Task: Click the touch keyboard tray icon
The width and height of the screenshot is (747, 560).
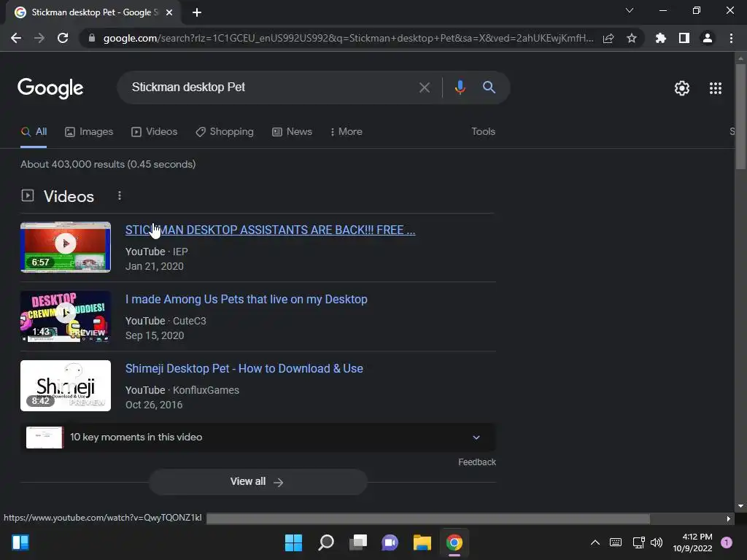Action: pos(616,542)
